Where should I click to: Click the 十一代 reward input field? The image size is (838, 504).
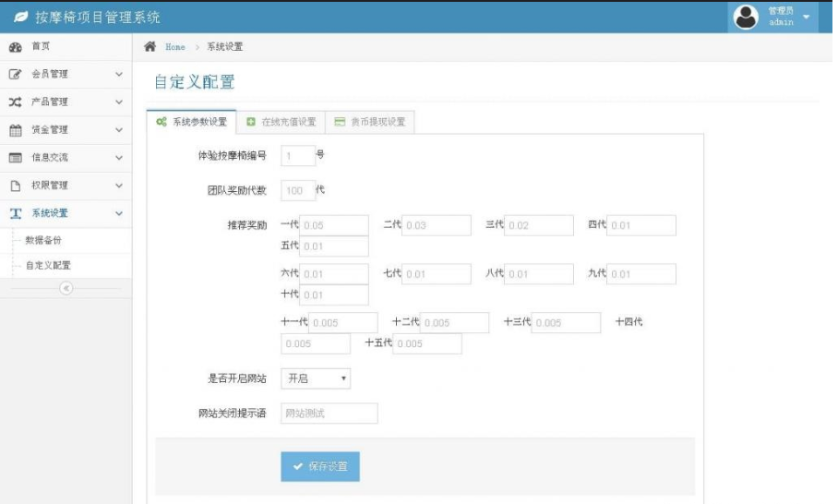pyautogui.click(x=343, y=322)
